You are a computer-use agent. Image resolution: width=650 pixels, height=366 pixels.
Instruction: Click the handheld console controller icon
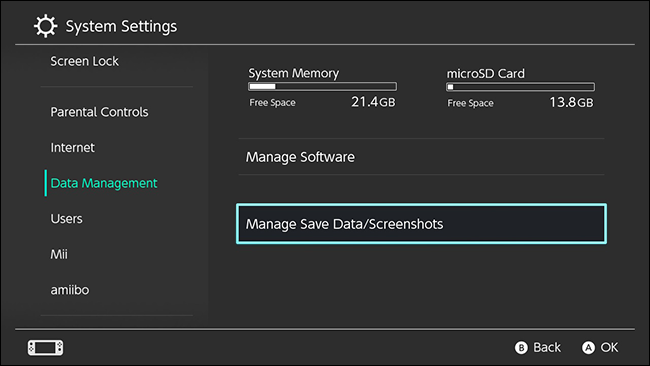(46, 347)
